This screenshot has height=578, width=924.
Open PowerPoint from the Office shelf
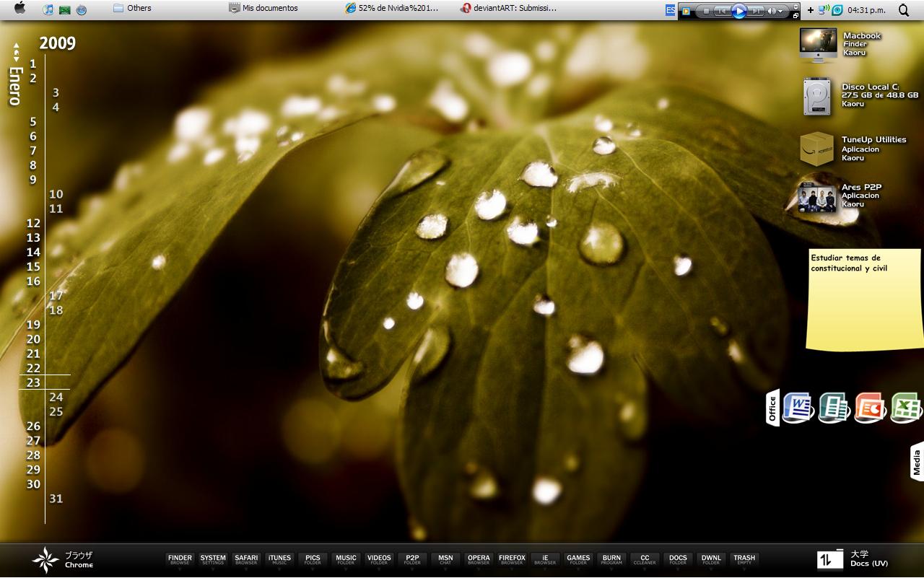click(870, 408)
